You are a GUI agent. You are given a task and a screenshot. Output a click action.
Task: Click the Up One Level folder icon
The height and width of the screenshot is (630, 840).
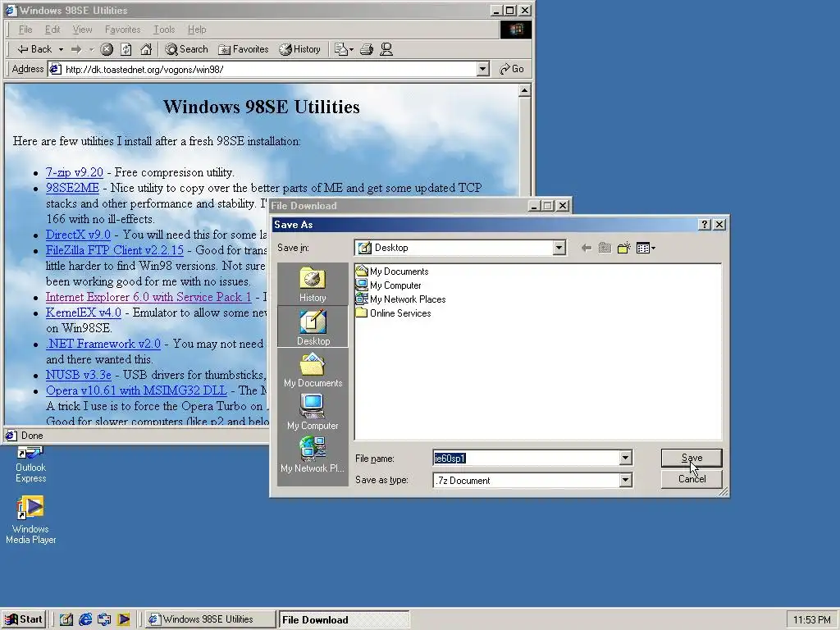[605, 248]
